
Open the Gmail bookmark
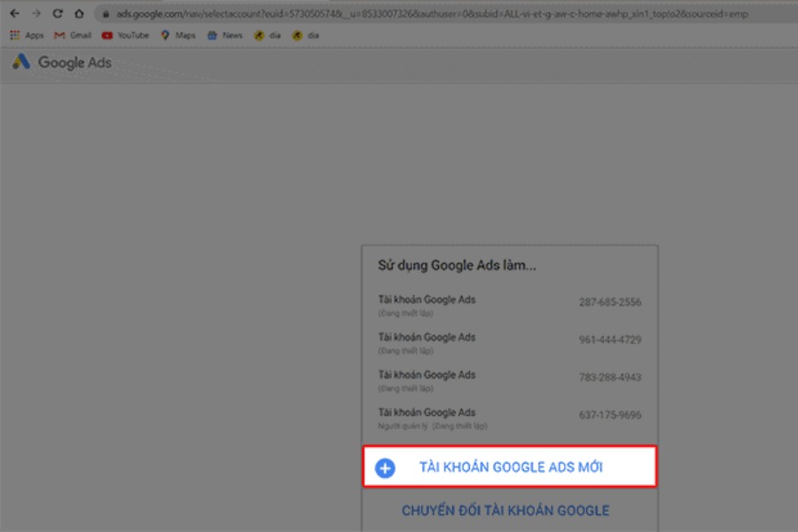click(73, 35)
